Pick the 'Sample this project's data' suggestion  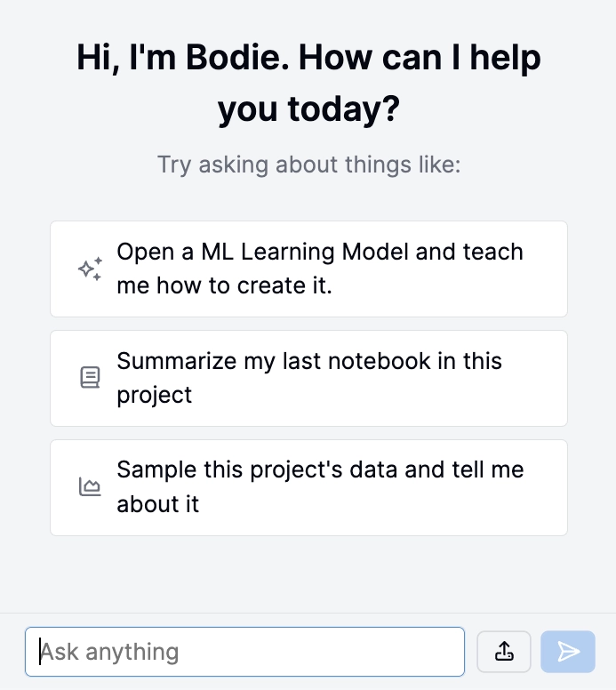308,487
